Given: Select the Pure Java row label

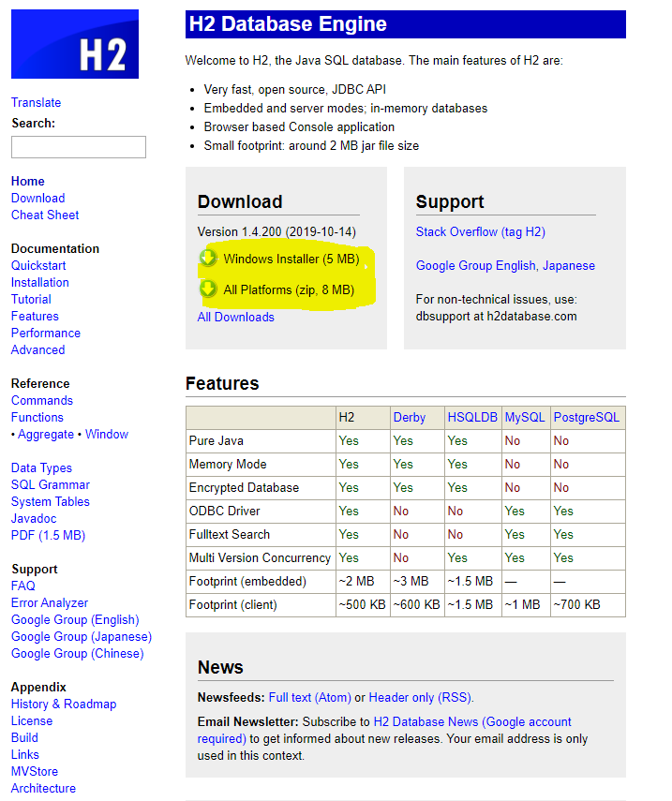Looking at the screenshot, I should coord(216,440).
